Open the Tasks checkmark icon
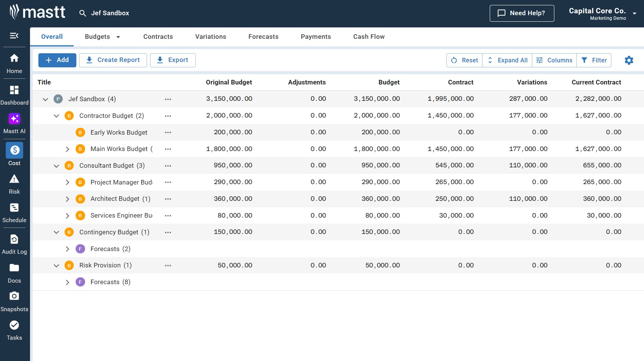This screenshot has height=361, width=644. point(14,325)
